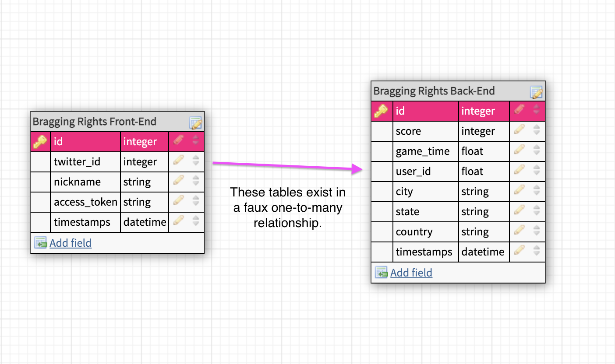Viewport: 615px width, 364px height.
Task: Edit Front-End timestamps field with its pencil icon
Action: click(x=178, y=220)
